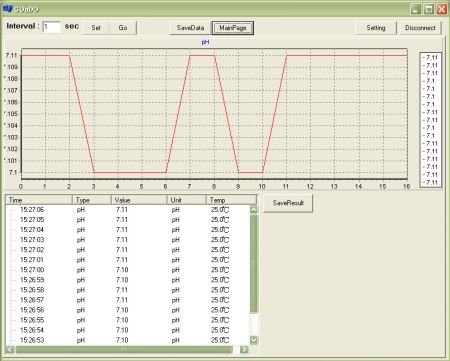Click the SaveResult button
The image size is (450, 361).
tap(288, 203)
